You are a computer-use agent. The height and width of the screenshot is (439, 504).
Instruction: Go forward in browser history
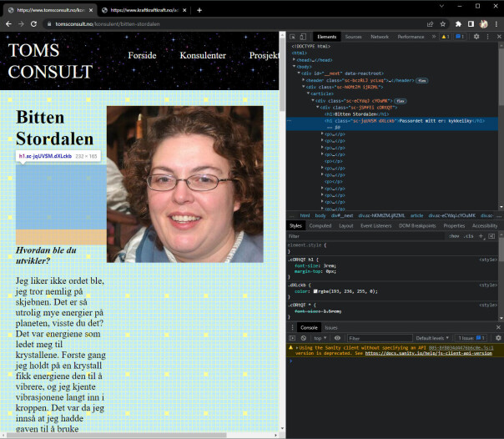point(21,24)
